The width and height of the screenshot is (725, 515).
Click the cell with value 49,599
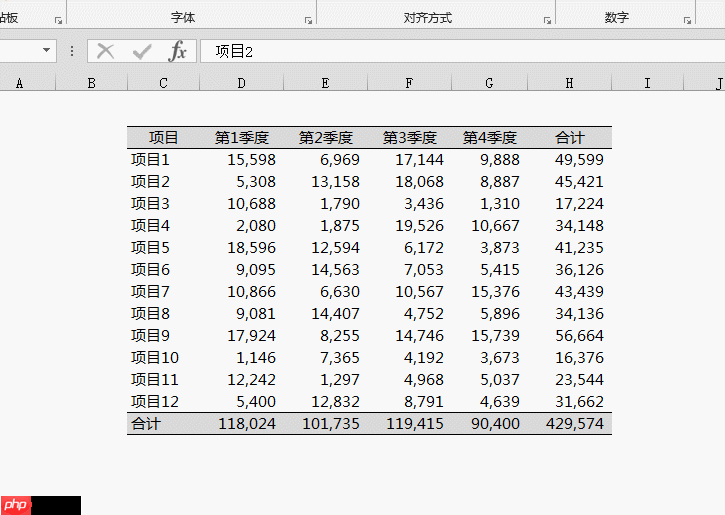(570, 159)
